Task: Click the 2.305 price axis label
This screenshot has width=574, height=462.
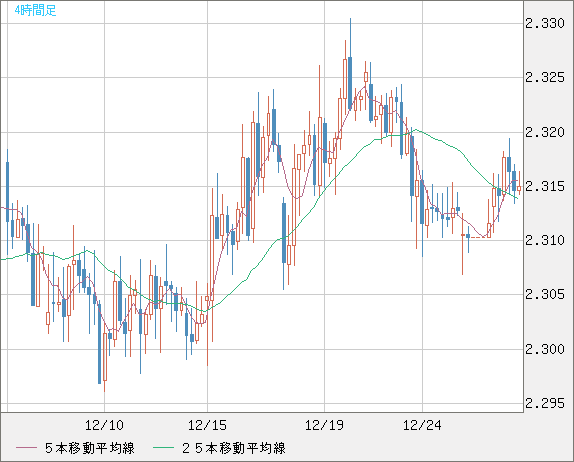Action: (x=545, y=294)
